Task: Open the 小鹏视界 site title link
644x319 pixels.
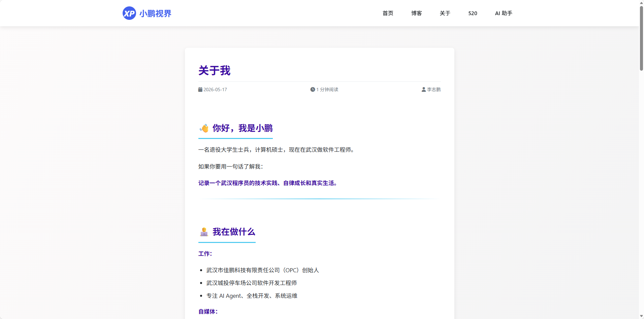Action: tap(155, 13)
